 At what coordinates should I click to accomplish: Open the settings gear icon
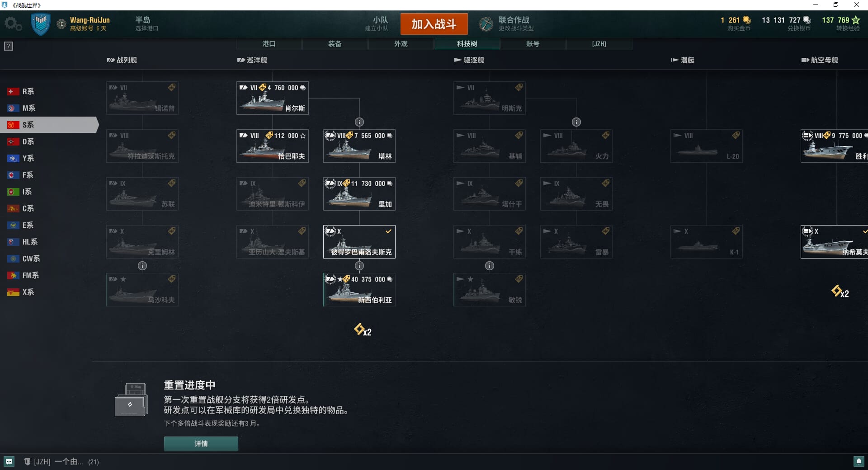click(13, 24)
